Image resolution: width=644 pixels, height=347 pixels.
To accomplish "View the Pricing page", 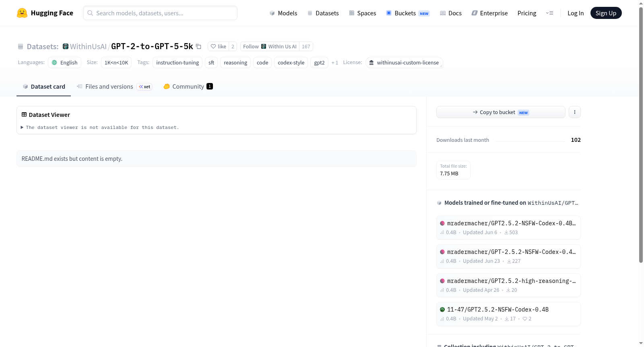I will pyautogui.click(x=527, y=13).
